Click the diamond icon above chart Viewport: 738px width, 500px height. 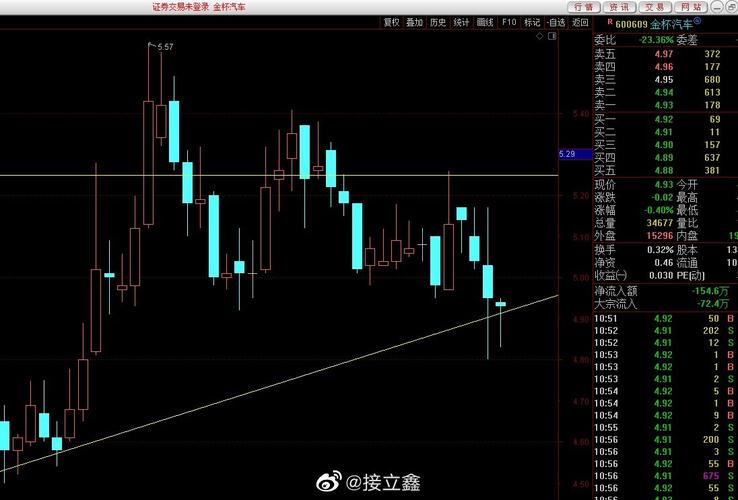[x=540, y=36]
